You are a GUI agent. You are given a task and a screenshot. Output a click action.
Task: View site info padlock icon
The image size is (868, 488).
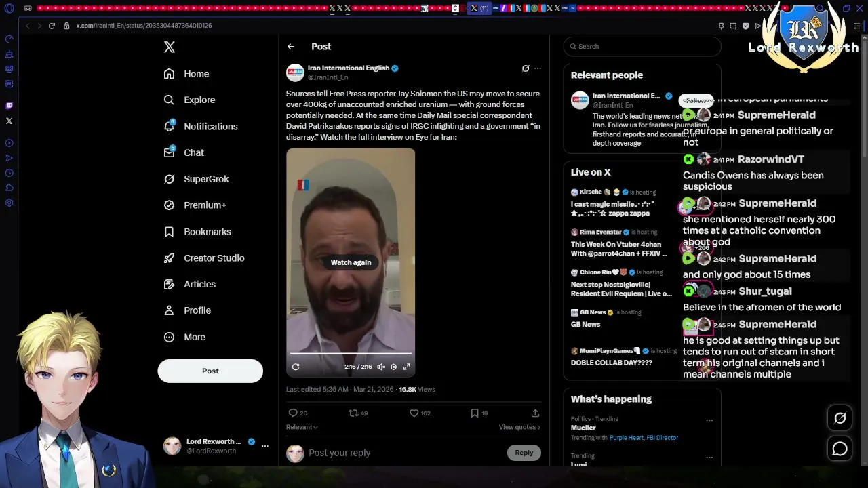click(66, 26)
